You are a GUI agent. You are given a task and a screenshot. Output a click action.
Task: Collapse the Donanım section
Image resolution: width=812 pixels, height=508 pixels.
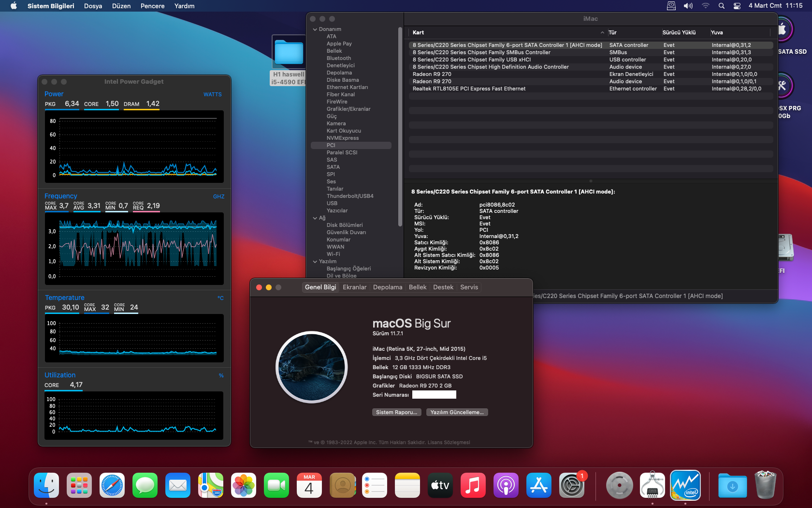click(315, 30)
